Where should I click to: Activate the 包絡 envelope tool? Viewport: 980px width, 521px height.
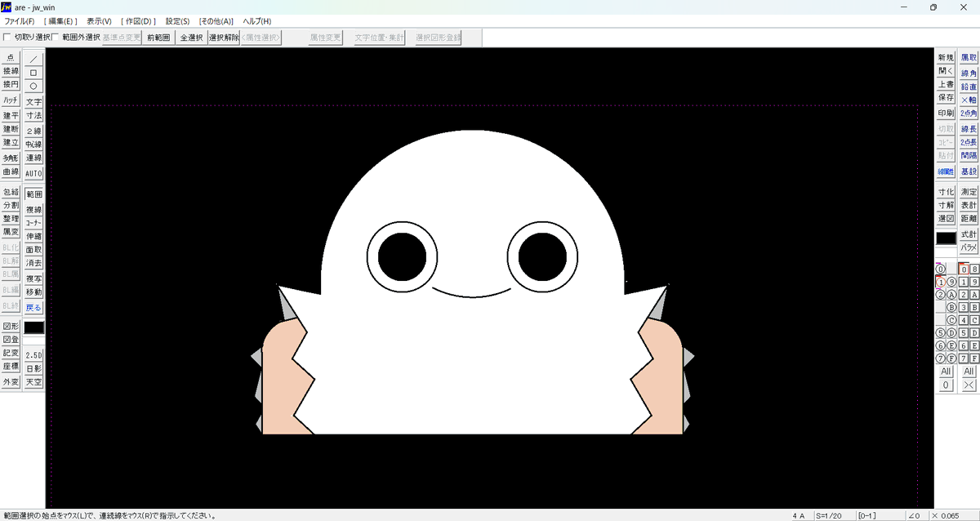[11, 192]
